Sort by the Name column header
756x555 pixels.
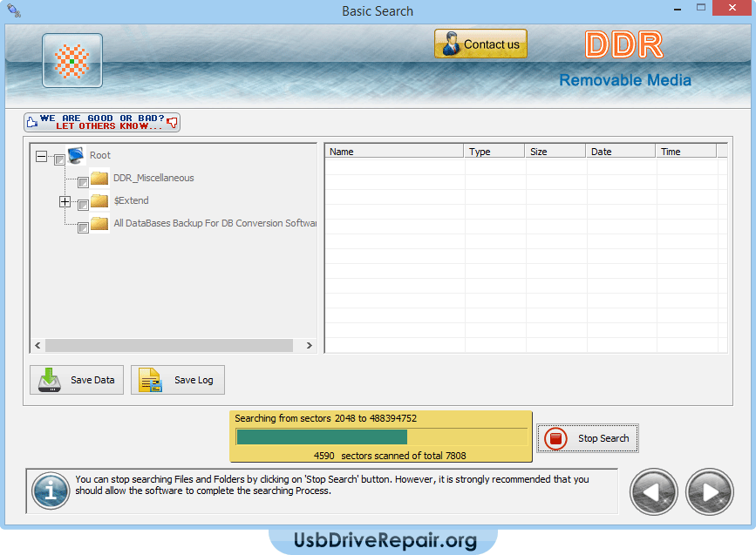coord(394,152)
